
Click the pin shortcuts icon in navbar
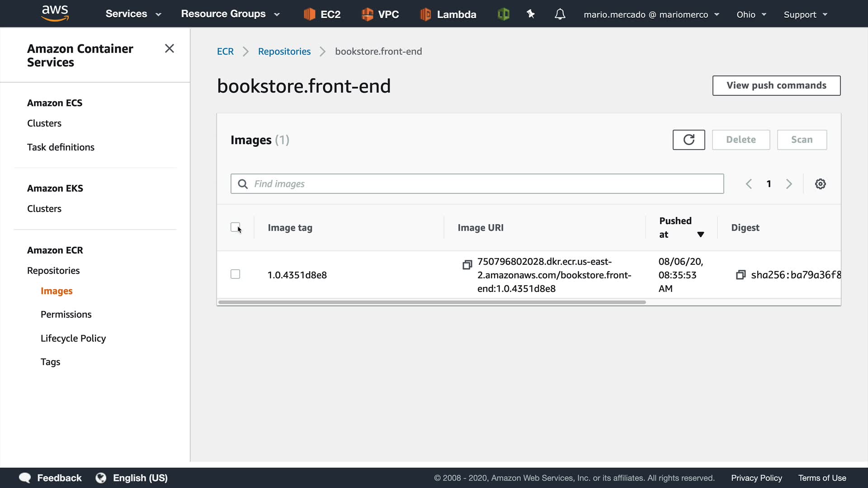(x=531, y=14)
